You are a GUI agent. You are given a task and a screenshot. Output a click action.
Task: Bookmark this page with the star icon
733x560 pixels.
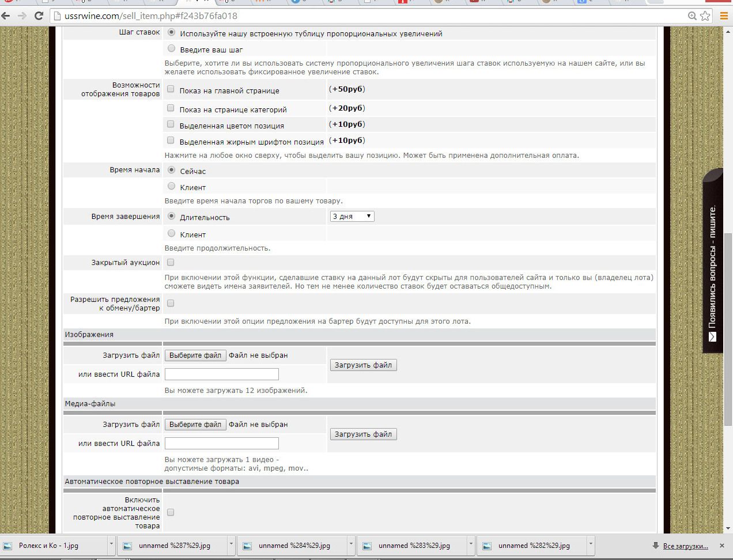tap(705, 16)
